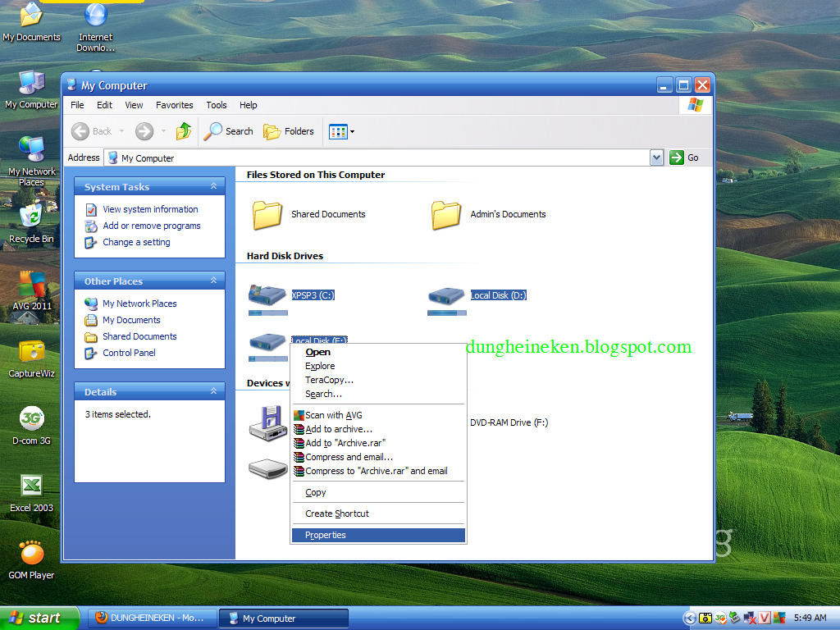The image size is (840, 630).
Task: Select My Computer desktop icon
Action: pos(31,89)
